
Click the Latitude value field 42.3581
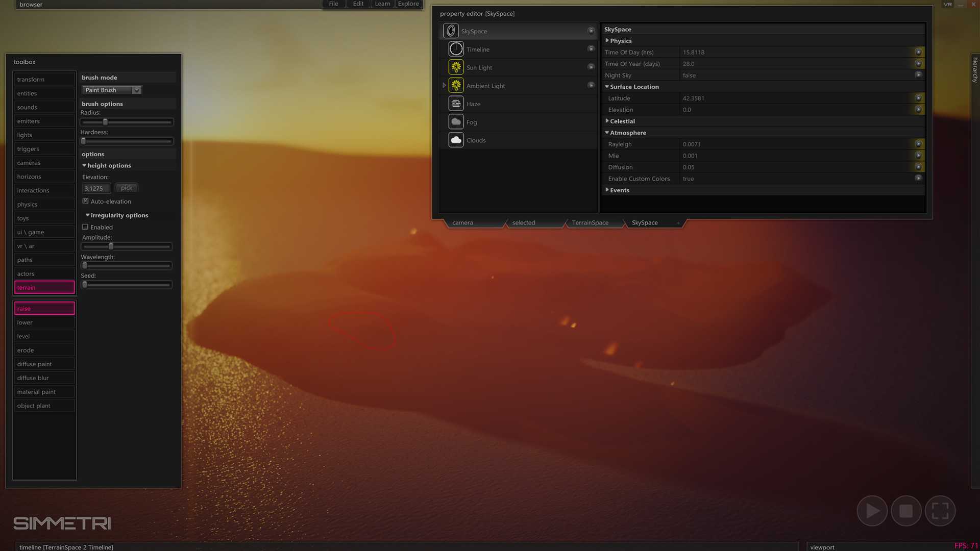(796, 98)
